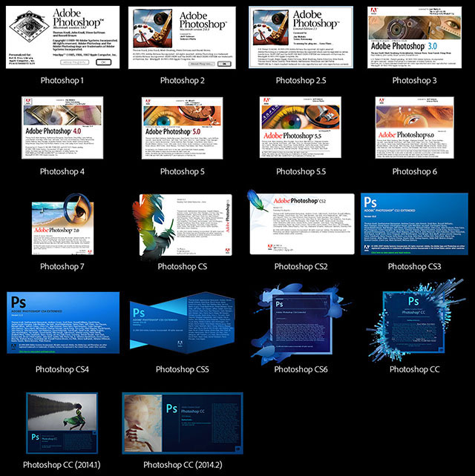Click the diamond eye logo on Photoshop 1 splash
The height and width of the screenshot is (476, 475).
pyautogui.click(x=29, y=25)
